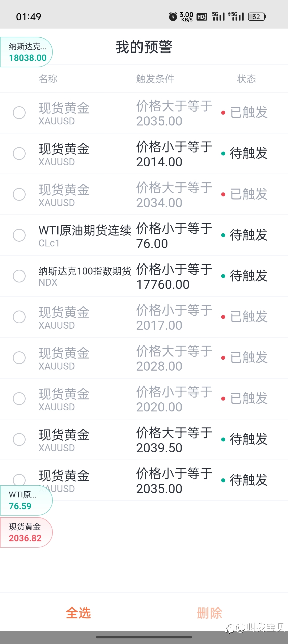Tap the 状态 column header
This screenshot has width=288, height=644.
(x=246, y=79)
